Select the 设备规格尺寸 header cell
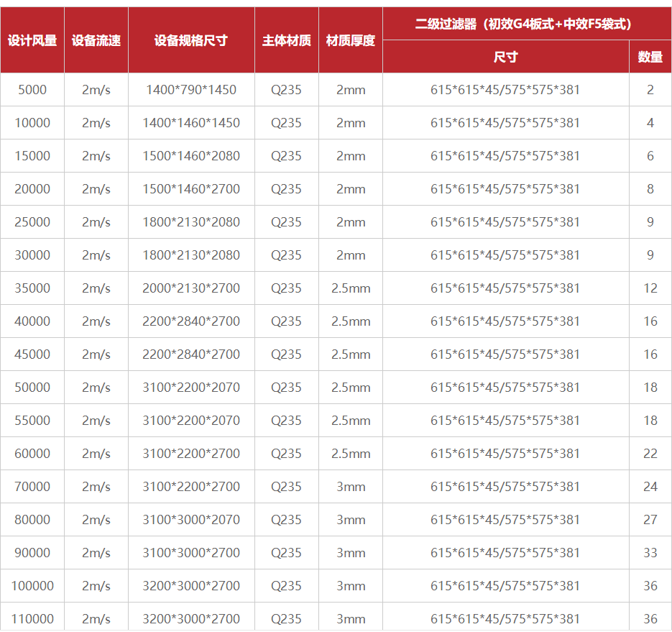This screenshot has width=672, height=632. pyautogui.click(x=191, y=40)
